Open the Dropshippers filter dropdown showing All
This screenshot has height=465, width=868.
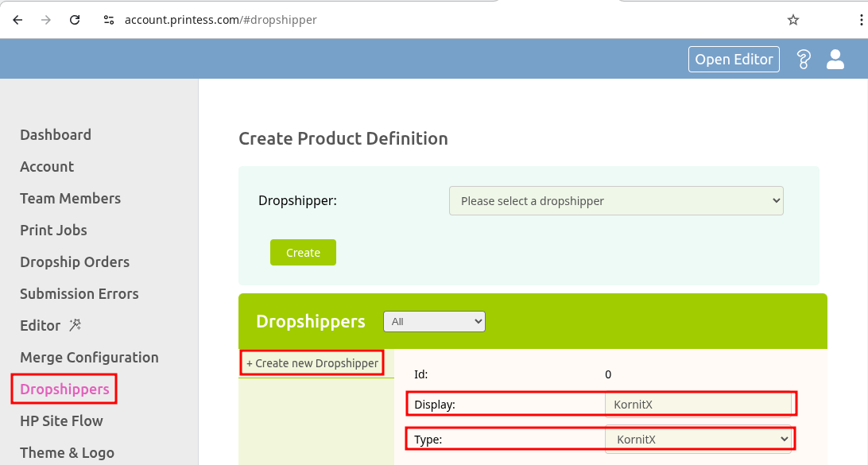[434, 322]
